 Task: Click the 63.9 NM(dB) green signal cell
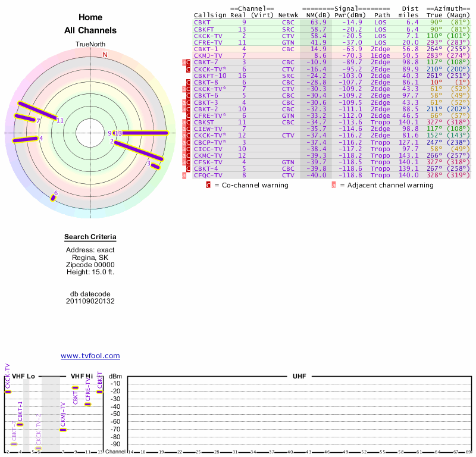315,22
